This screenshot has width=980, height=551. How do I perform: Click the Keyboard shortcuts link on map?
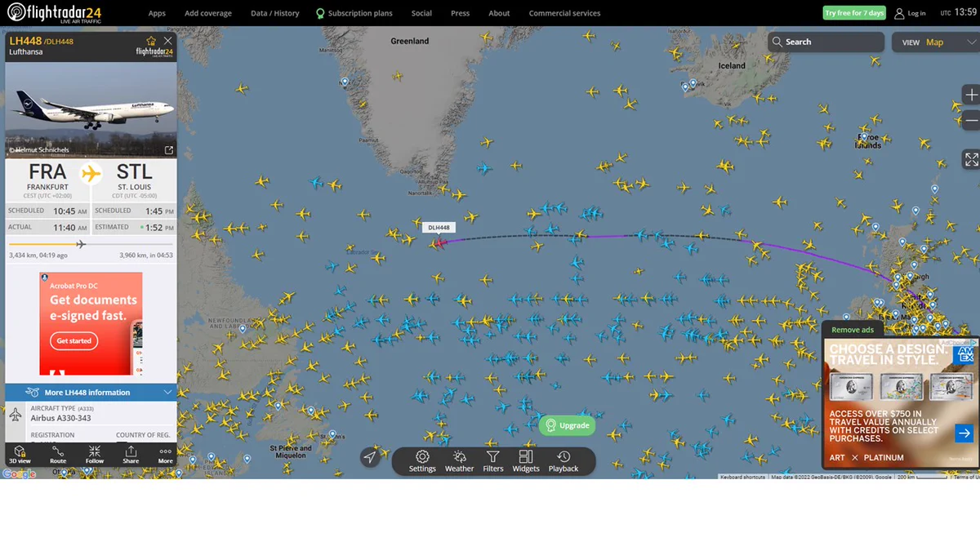coord(742,477)
